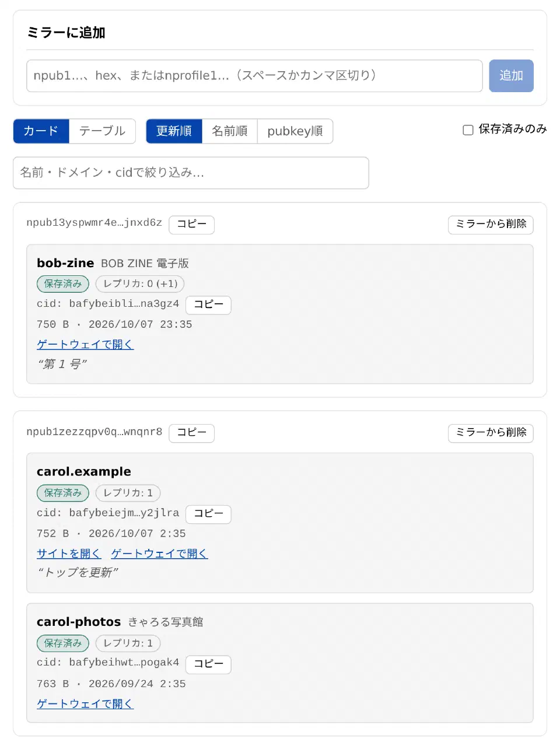Click the bob-zine title text

[65, 263]
